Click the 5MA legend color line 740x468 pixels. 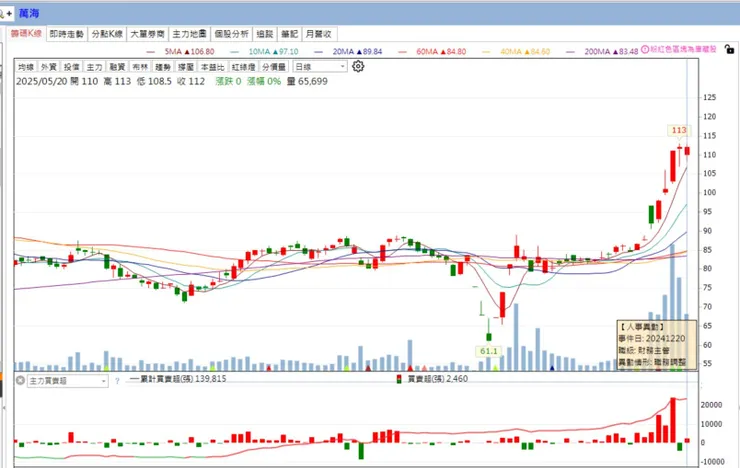(151, 52)
